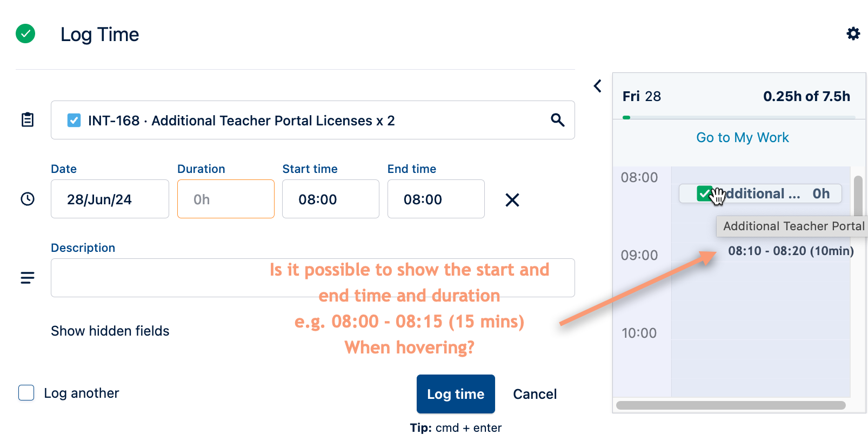Click the horizontal scrollbar under the calendar

[731, 405]
